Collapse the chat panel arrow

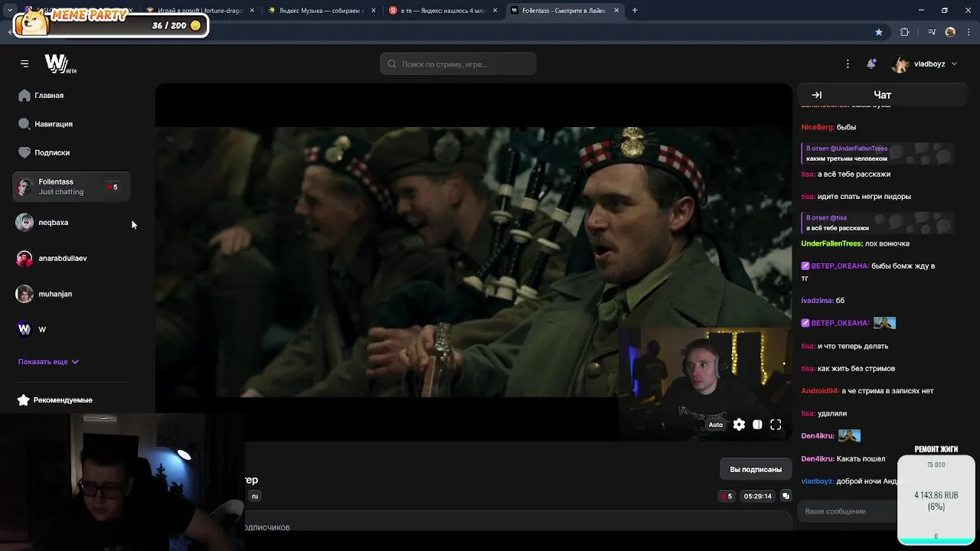point(816,95)
